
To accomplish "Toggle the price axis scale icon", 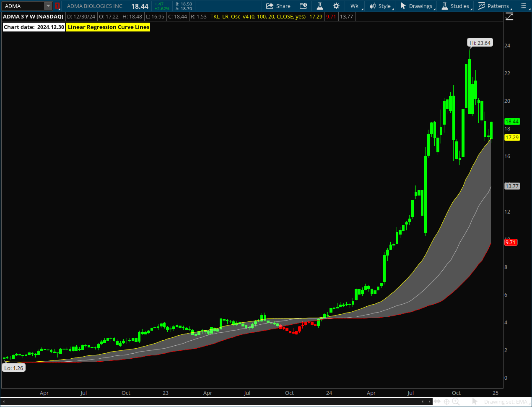I will click(509, 17).
